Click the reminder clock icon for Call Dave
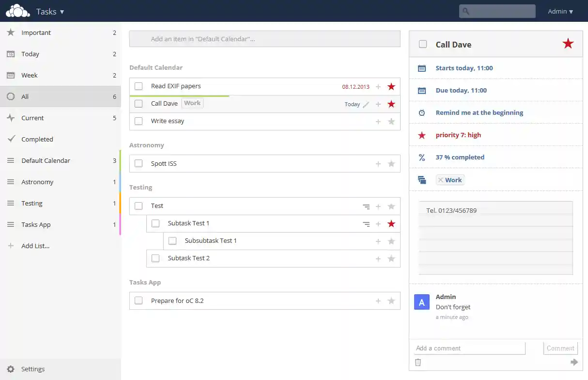Image resolution: width=588 pixels, height=380 pixels. pos(421,112)
